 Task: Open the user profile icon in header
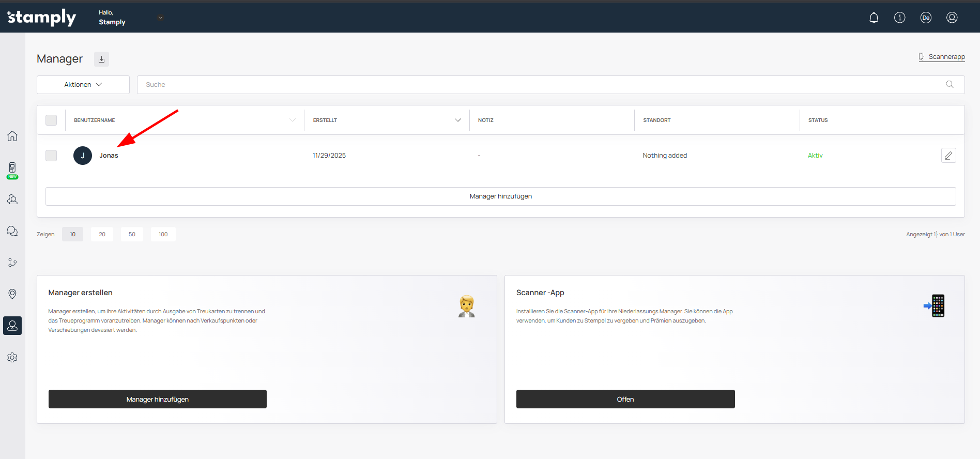952,18
